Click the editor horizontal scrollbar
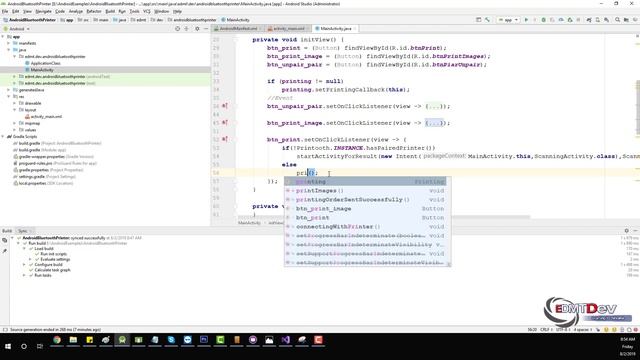Screen dimensions: 640x360 (x=384, y=217)
